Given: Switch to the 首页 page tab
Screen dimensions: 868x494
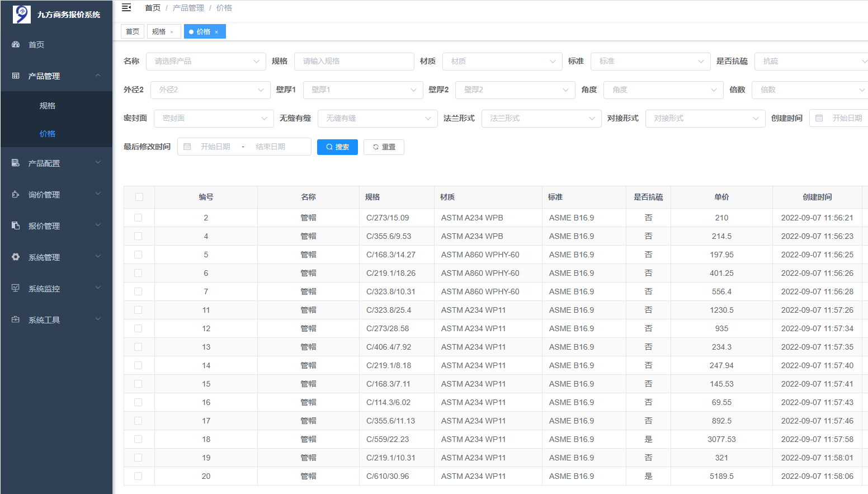Looking at the screenshot, I should pos(133,32).
